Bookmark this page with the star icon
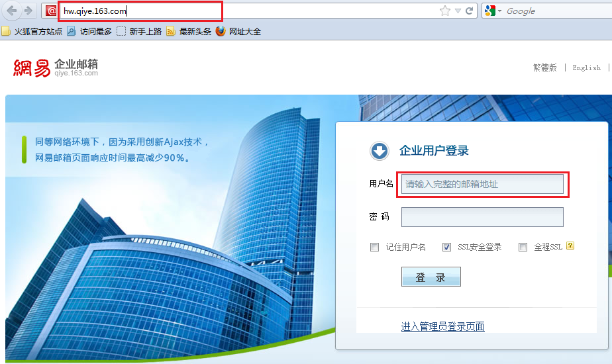 pos(444,11)
